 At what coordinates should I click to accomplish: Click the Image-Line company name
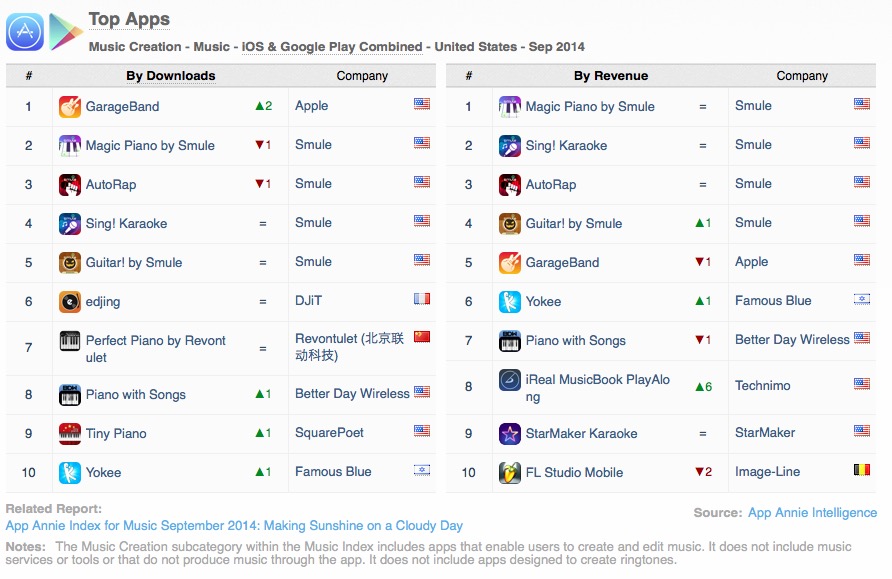coord(767,472)
